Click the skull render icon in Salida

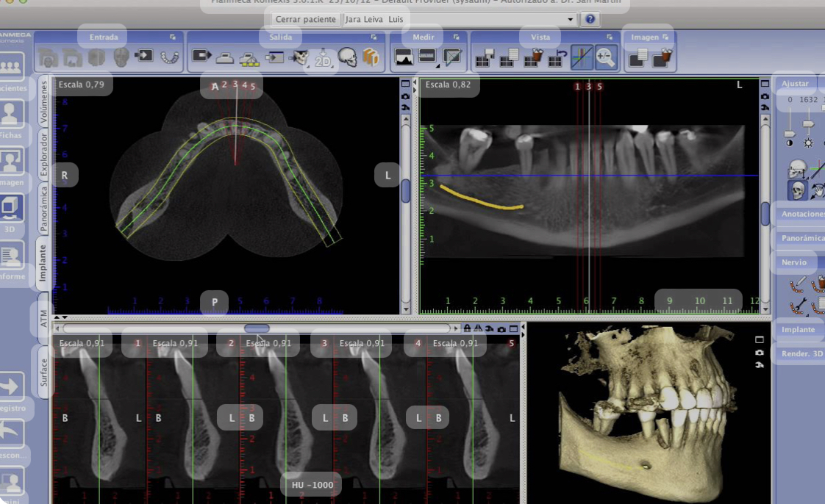pyautogui.click(x=347, y=57)
